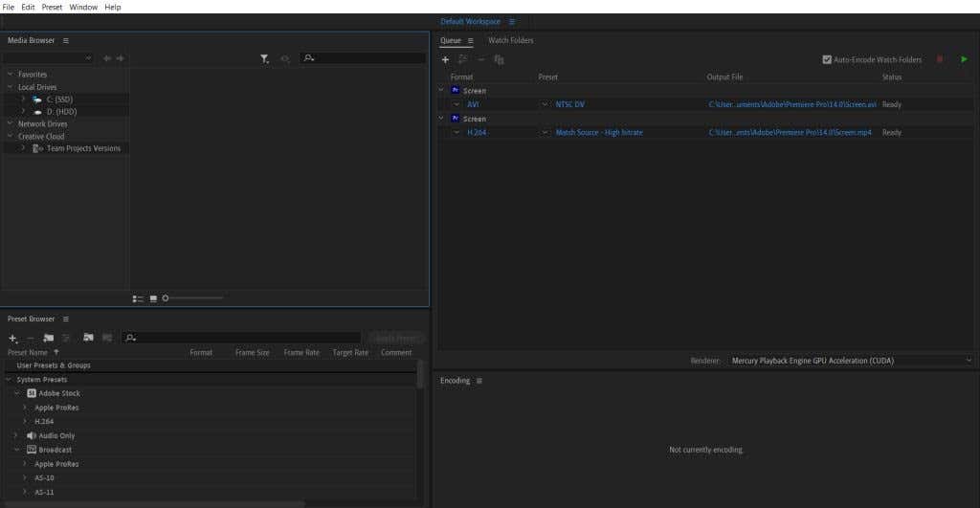Switch to the Watch Folders tab
Screen dimensions: 980x508
click(511, 40)
